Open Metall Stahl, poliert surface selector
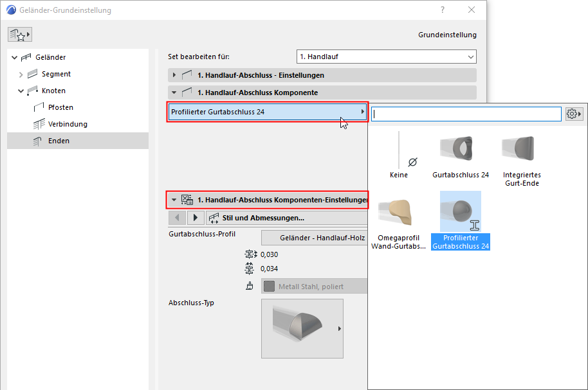This screenshot has height=390, width=588. tap(314, 286)
